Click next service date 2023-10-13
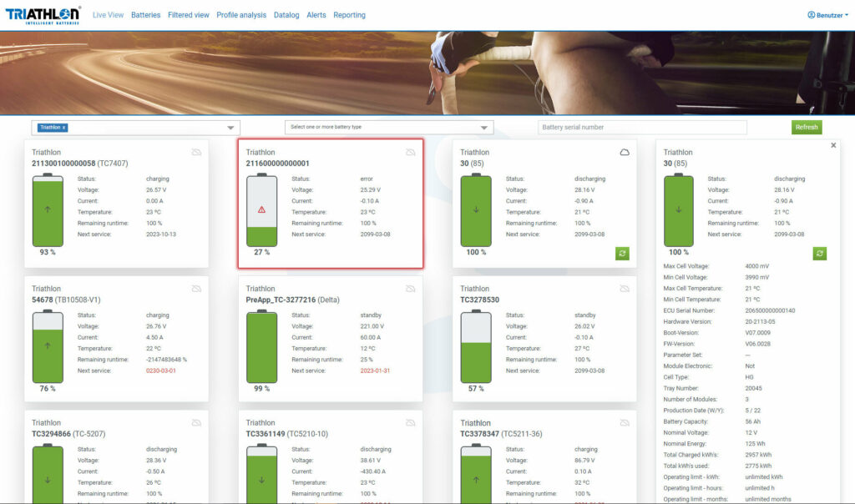The height and width of the screenshot is (504, 855). [161, 234]
